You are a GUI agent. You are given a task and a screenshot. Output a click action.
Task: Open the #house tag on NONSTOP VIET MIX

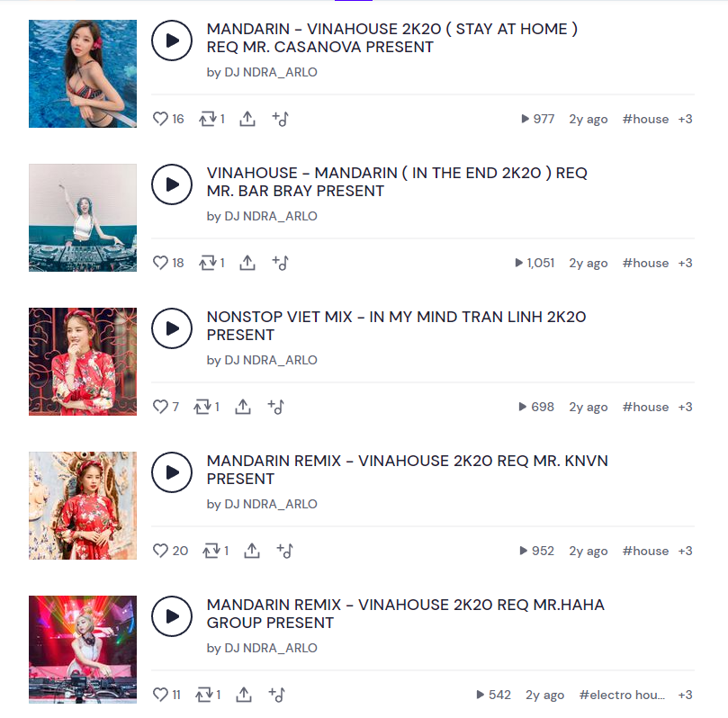645,407
